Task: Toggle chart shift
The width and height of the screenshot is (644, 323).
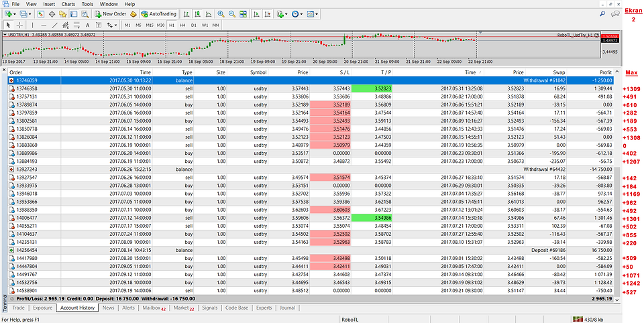Action: click(x=268, y=14)
